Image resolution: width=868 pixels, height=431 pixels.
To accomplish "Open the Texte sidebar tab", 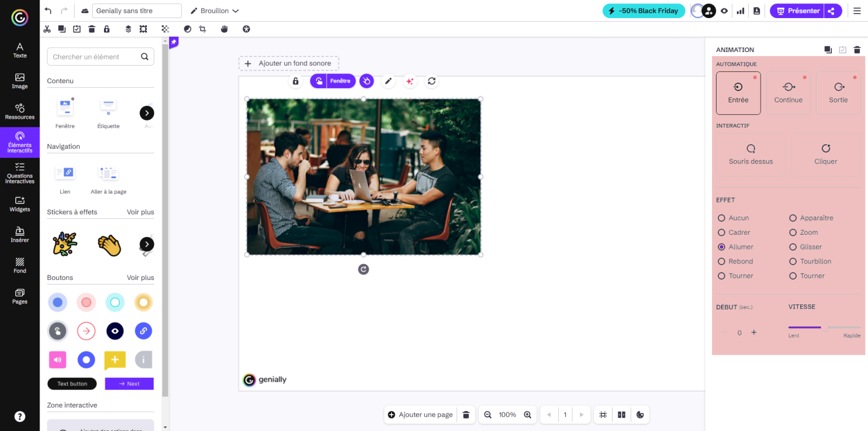I will pos(20,50).
